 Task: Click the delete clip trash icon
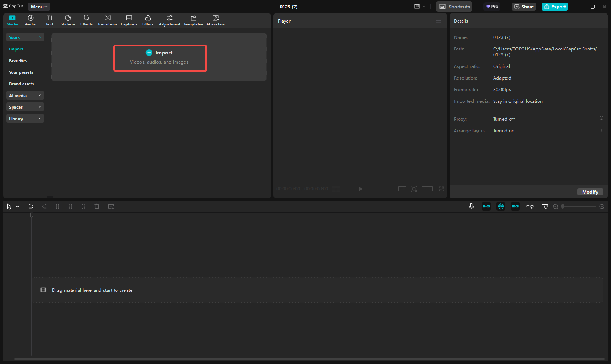[x=97, y=206]
